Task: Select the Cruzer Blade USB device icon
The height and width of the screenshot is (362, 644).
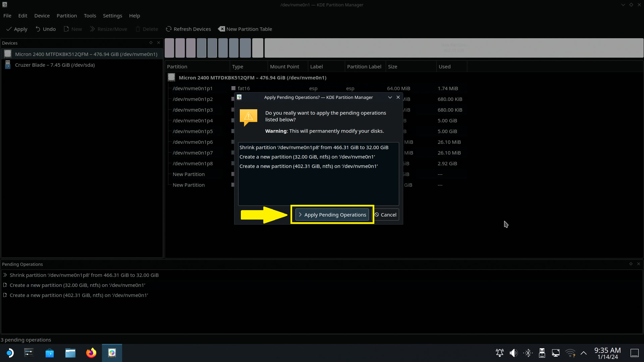Action: pos(8,65)
